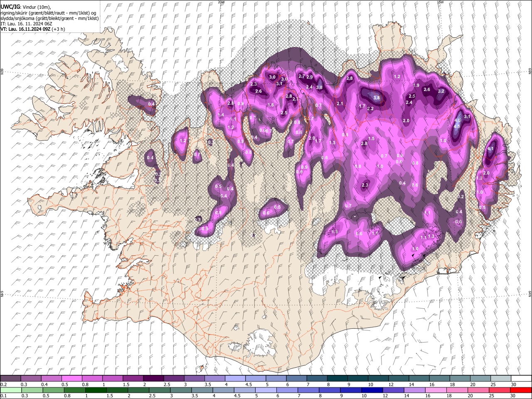532x399 pixels.
Task: Select the dark green swatch between 1 and 1.5 on the lower legend
Action: pyautogui.click(x=96, y=390)
